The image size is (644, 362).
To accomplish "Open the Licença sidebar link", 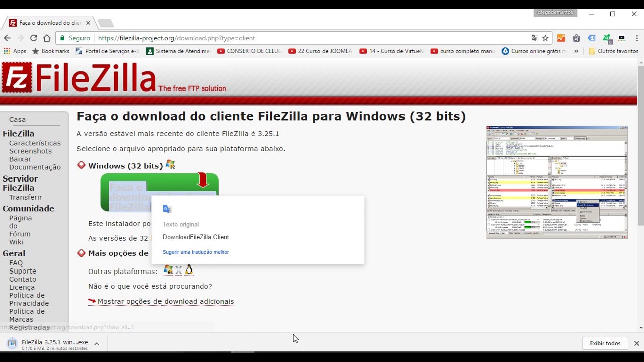I will point(22,287).
